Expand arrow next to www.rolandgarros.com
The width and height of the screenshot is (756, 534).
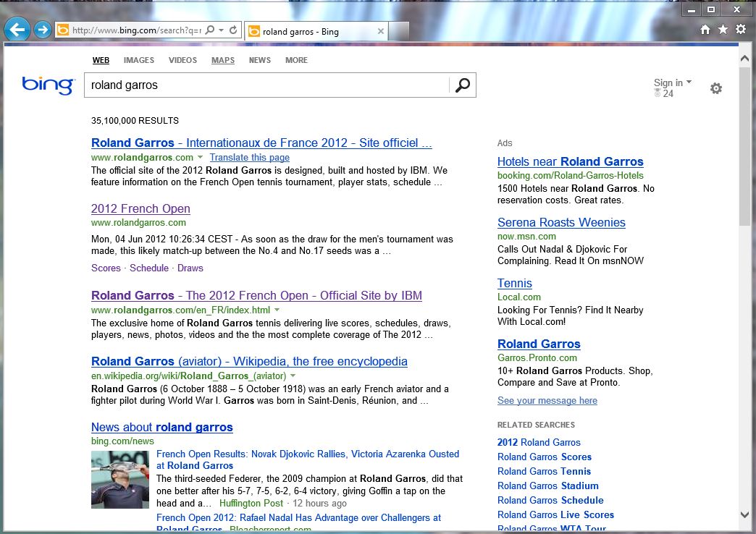(200, 157)
